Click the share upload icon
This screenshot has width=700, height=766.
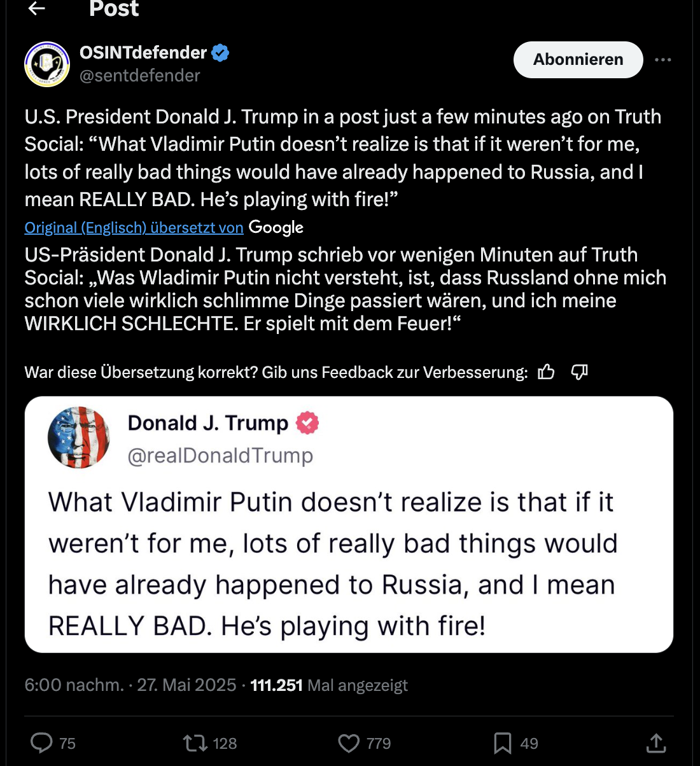(656, 743)
